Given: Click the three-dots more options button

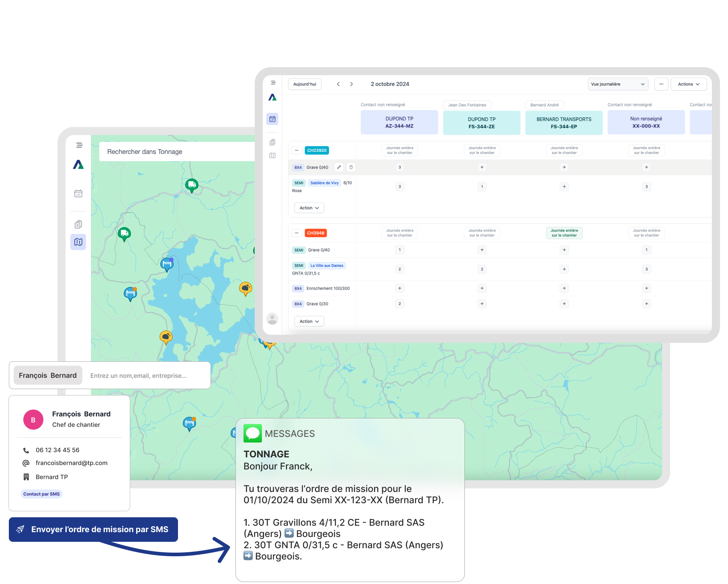Looking at the screenshot, I should point(661,84).
